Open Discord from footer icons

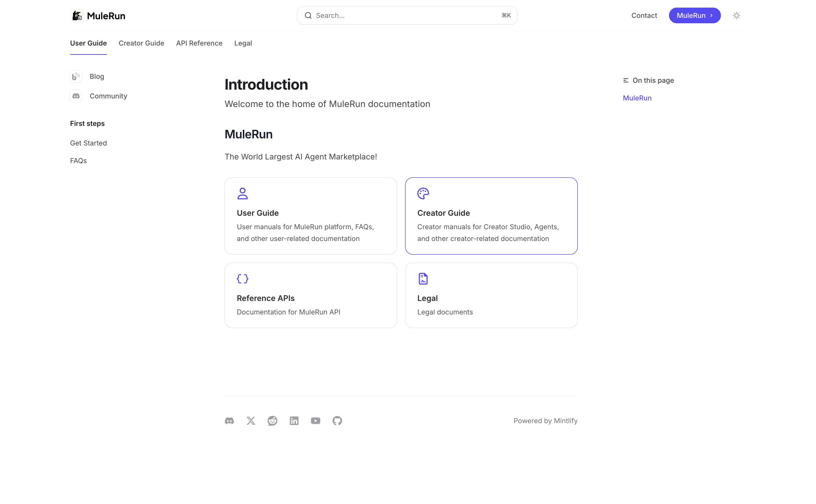(229, 421)
